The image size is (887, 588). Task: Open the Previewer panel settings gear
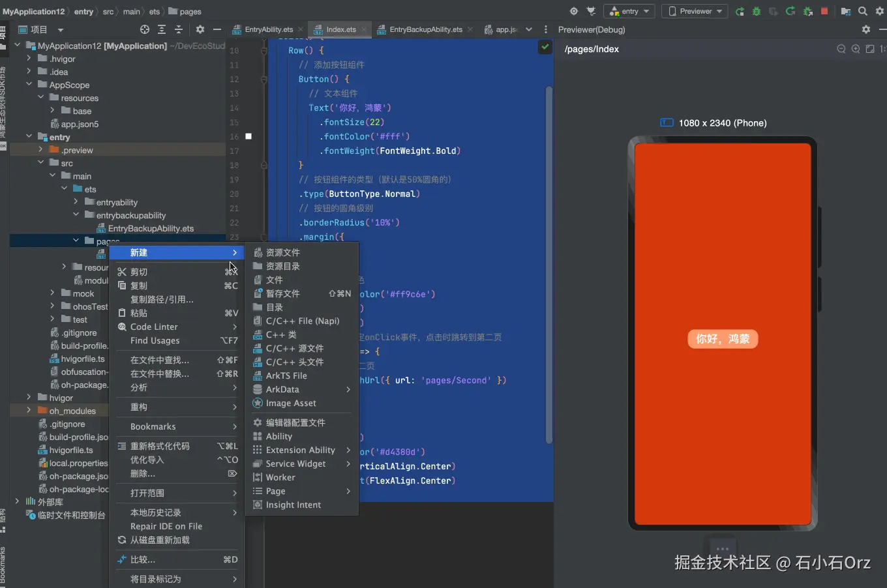click(x=866, y=29)
